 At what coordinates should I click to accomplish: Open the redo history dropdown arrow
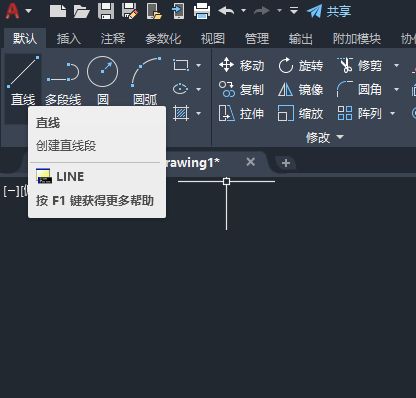pos(279,11)
